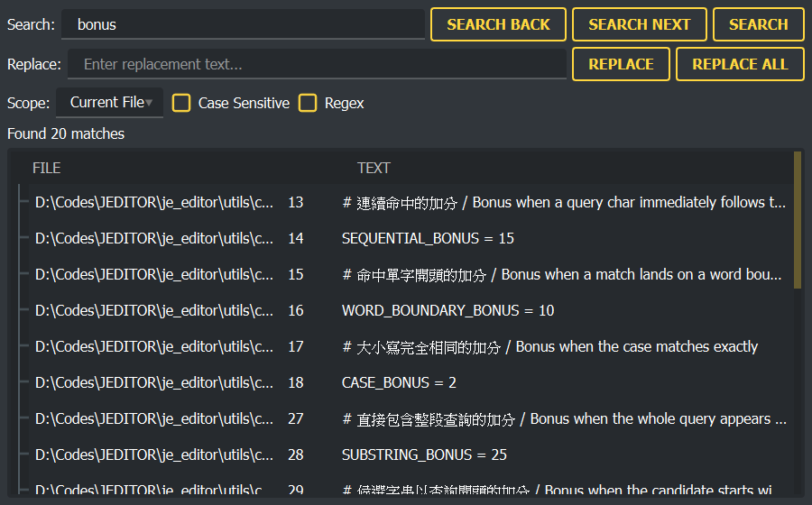Click the line number 28 cell
The width and height of the screenshot is (812, 505).
[296, 454]
